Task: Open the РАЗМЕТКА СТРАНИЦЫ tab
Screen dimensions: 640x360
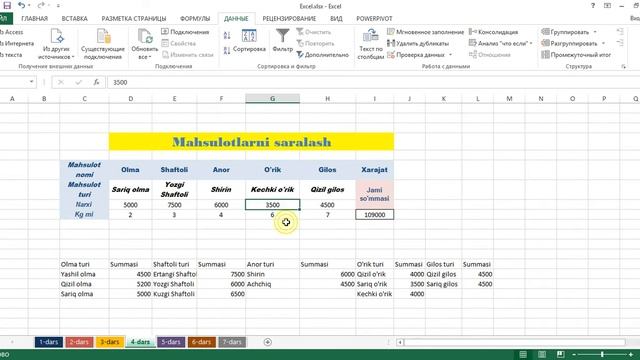Action: point(134,19)
